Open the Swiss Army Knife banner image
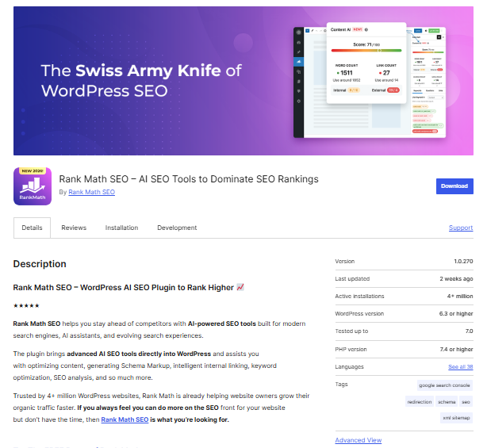Screen dimensions: 487x448 pyautogui.click(x=243, y=81)
